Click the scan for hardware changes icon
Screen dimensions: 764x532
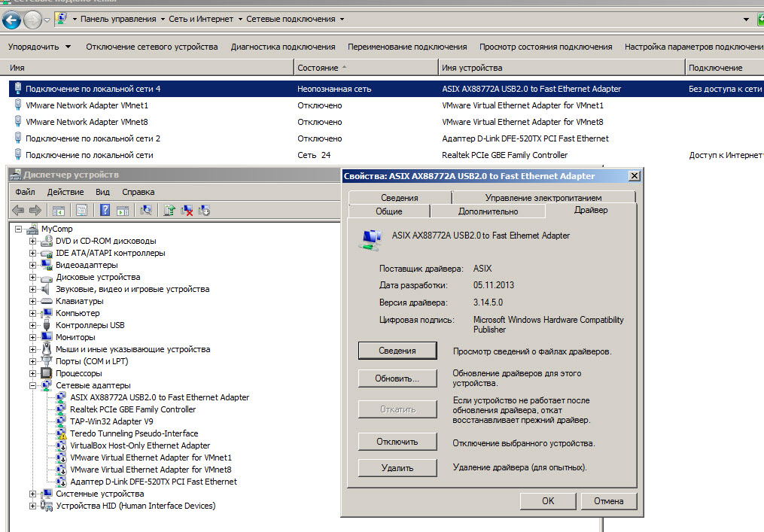(x=146, y=210)
